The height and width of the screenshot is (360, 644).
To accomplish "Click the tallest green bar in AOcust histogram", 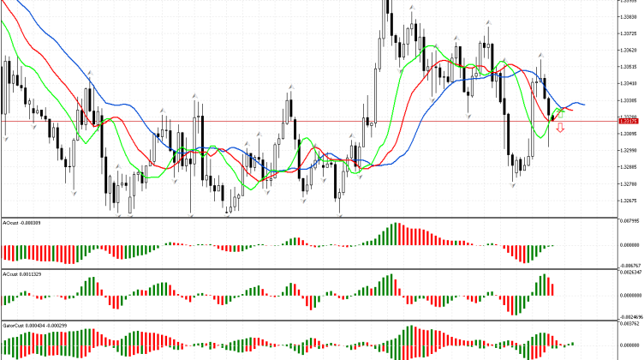I will 396,233.
